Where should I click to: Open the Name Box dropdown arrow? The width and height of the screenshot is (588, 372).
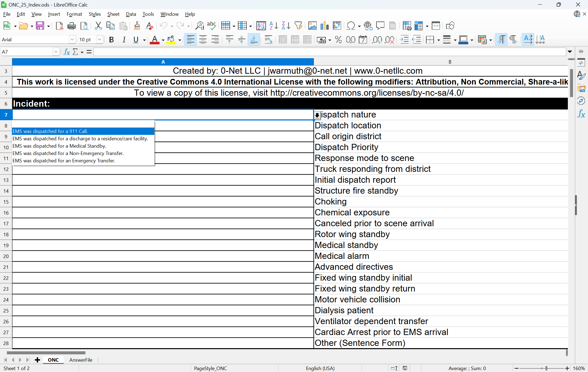pyautogui.click(x=56, y=52)
